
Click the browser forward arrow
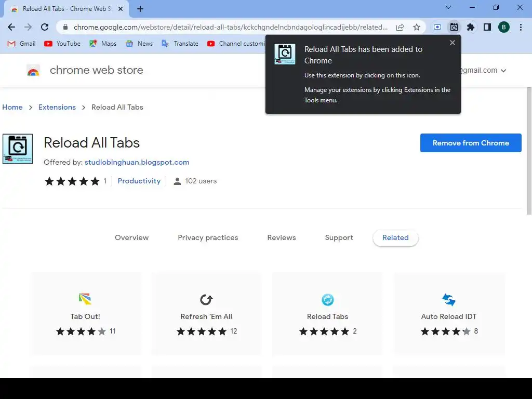click(28, 27)
